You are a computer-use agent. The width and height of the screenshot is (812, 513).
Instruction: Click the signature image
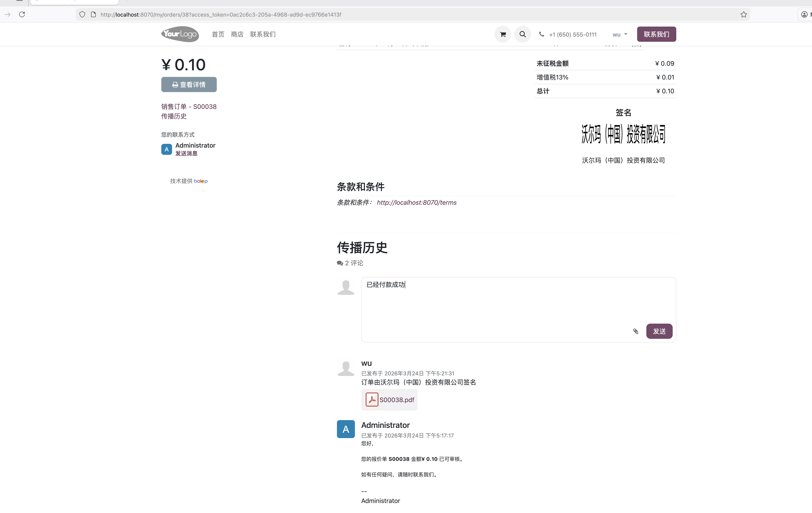[623, 134]
